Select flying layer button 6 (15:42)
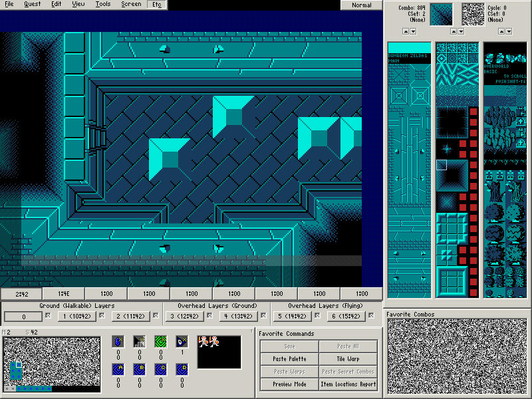This screenshot has width=532, height=399. click(x=346, y=317)
